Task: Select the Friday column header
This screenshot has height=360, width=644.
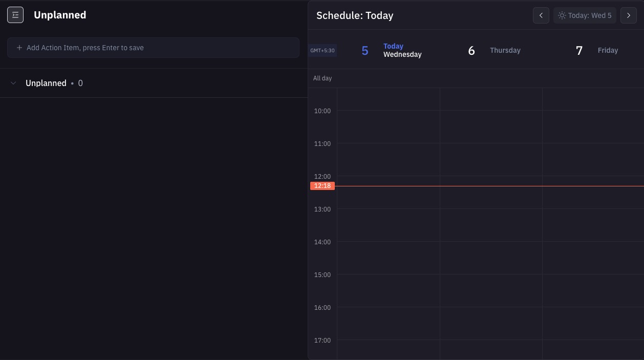Action: point(608,50)
